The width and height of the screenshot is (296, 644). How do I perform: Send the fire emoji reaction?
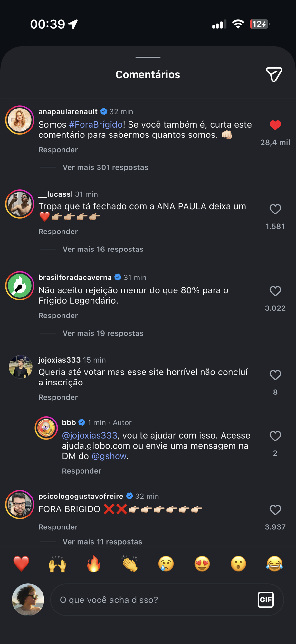(94, 564)
